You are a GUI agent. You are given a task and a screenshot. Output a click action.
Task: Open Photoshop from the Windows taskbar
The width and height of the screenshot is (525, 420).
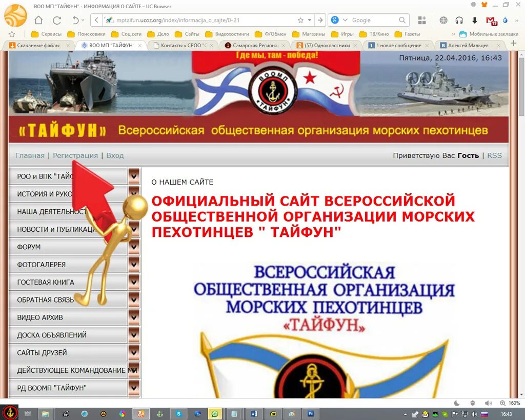[x=311, y=413]
